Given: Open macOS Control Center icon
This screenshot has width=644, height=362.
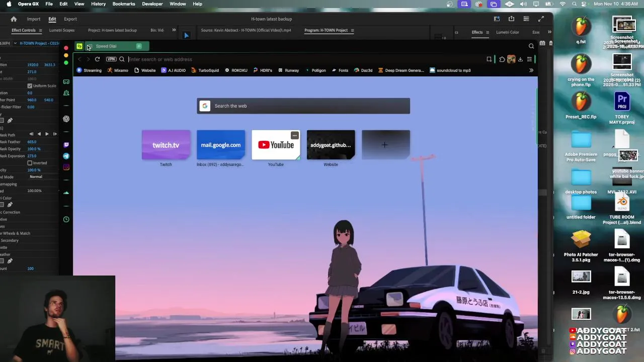Looking at the screenshot, I should tap(585, 4).
